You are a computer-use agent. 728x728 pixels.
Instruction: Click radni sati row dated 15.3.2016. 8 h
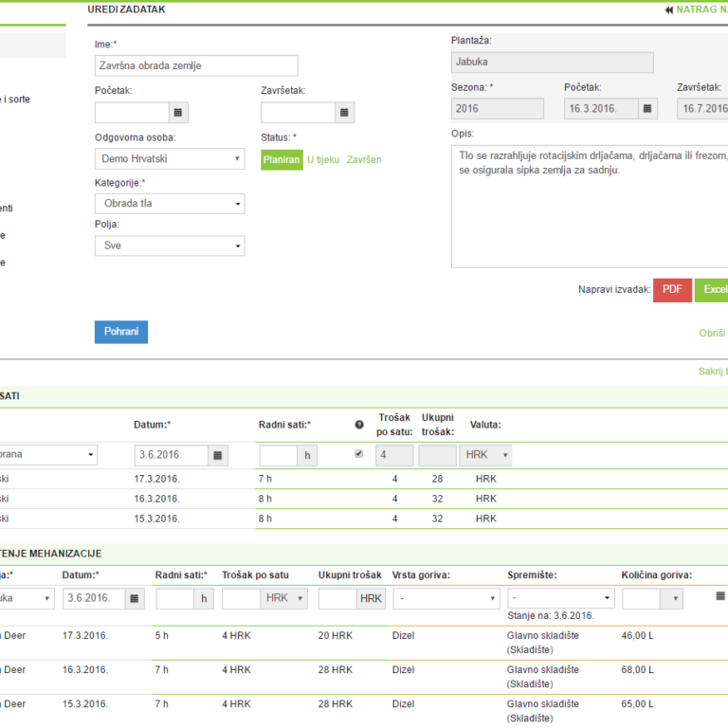pos(364,519)
